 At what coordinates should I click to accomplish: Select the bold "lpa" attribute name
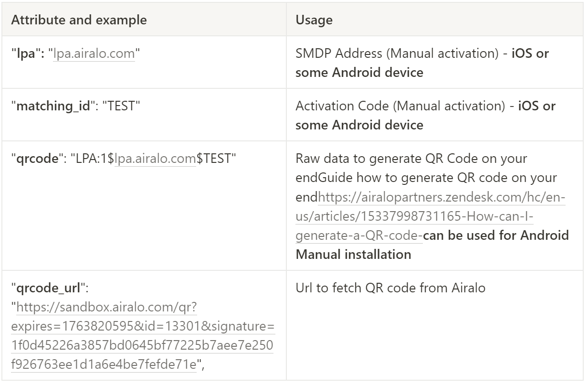30,54
